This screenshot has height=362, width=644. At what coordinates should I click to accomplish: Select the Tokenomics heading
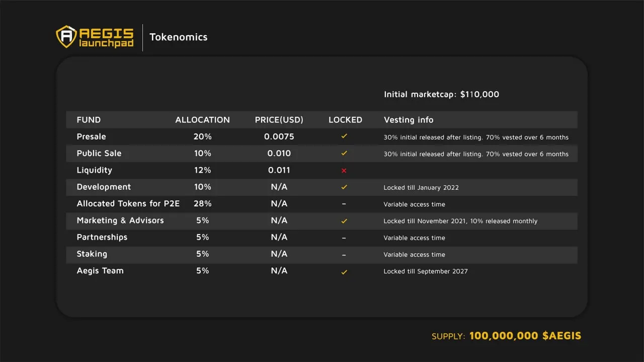point(179,37)
